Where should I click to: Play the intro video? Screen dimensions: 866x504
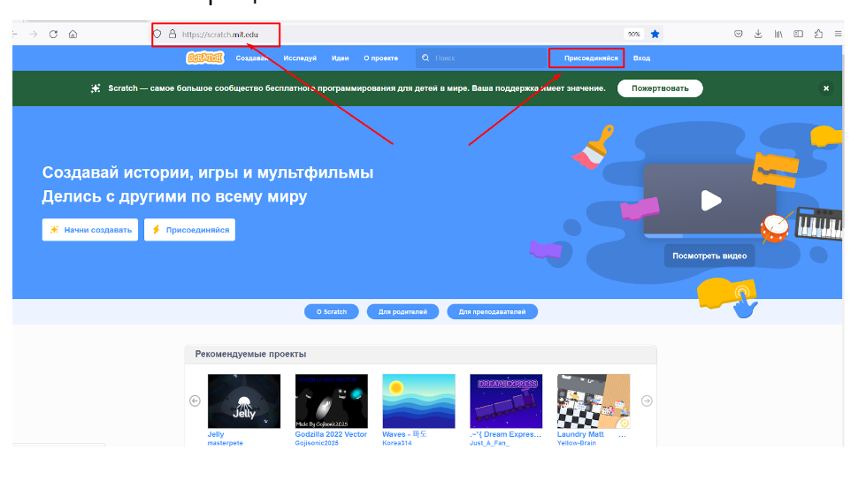pyautogui.click(x=711, y=201)
